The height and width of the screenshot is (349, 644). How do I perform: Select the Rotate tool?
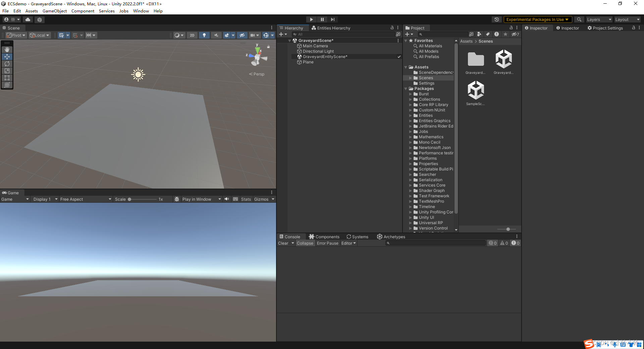tap(7, 64)
